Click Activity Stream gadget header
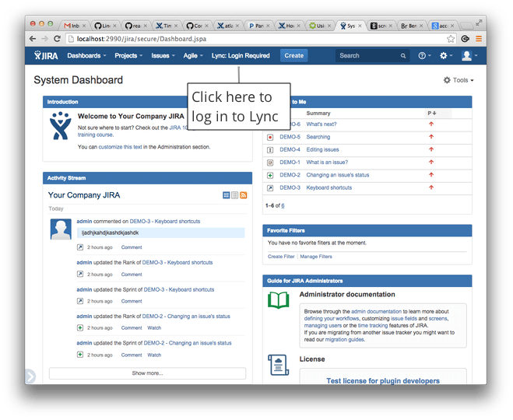513x420 pixels. 147,178
